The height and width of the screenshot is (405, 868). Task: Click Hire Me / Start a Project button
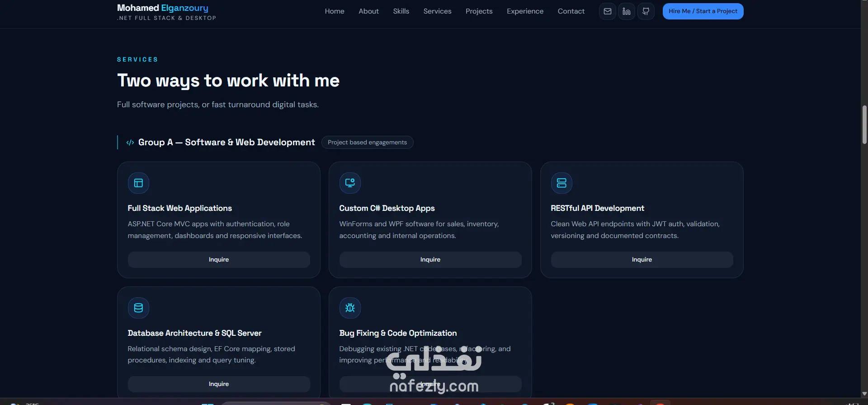tap(703, 11)
